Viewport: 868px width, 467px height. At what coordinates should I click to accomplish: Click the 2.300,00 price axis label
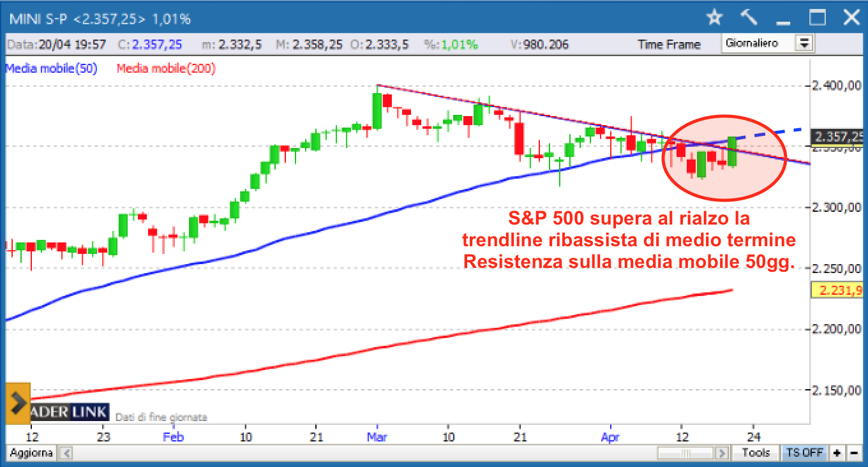coord(838,207)
